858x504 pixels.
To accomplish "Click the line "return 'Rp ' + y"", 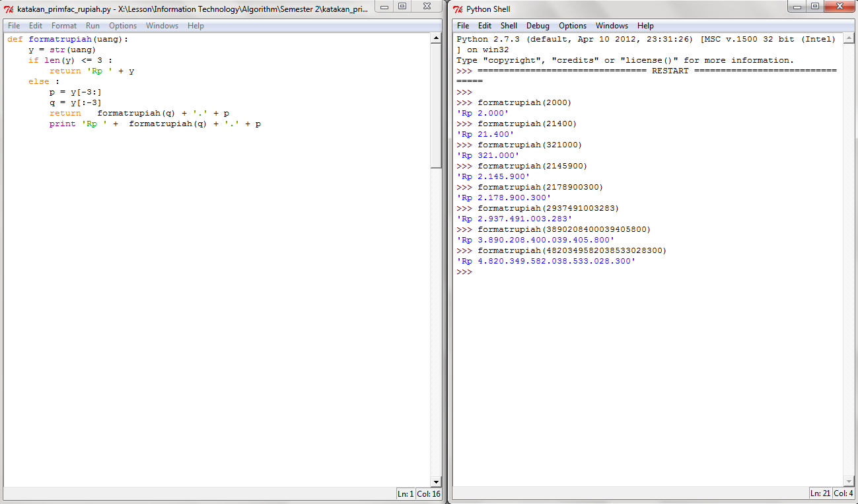I will click(92, 71).
